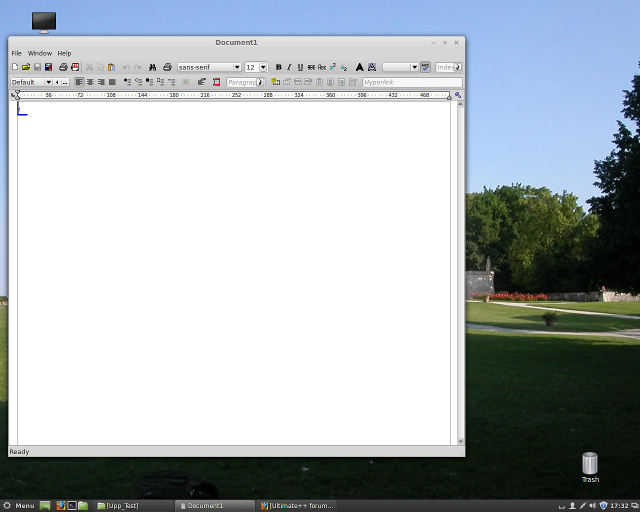Viewport: 640px width, 512px height.
Task: Click the Open file folder icon
Action: point(26,67)
